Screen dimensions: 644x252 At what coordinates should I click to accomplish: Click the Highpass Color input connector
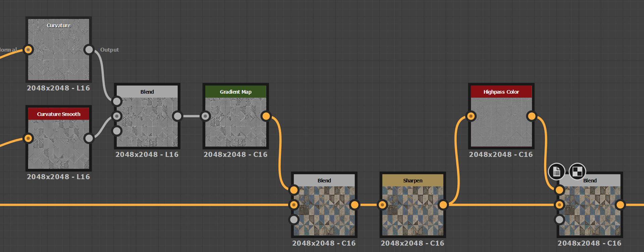(471, 116)
